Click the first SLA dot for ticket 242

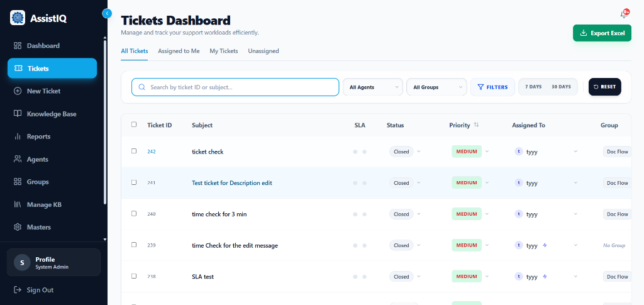pos(355,152)
